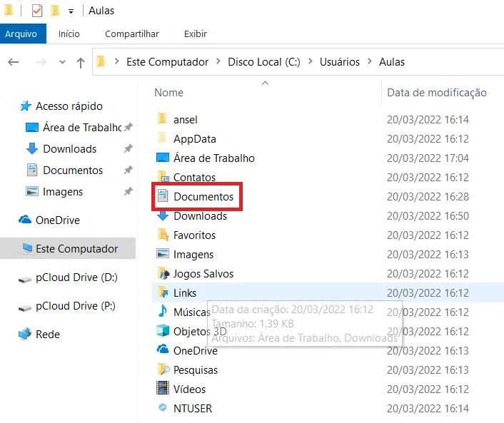
Task: Open the quick access toolbar customize dropdown
Action: [x=71, y=11]
